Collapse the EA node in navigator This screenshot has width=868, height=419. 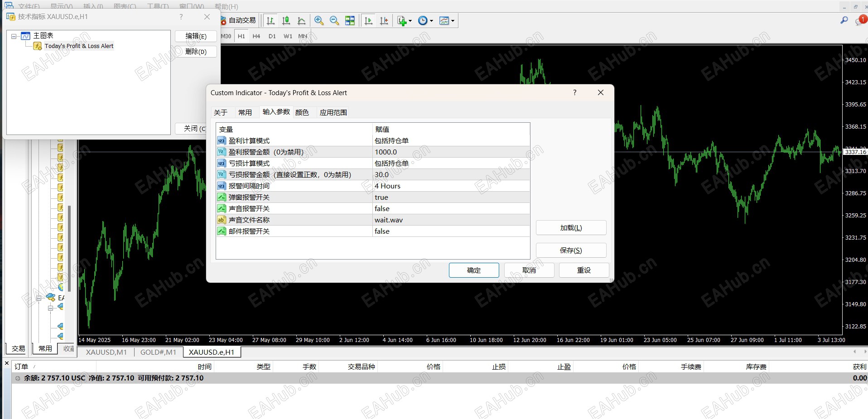tap(39, 298)
